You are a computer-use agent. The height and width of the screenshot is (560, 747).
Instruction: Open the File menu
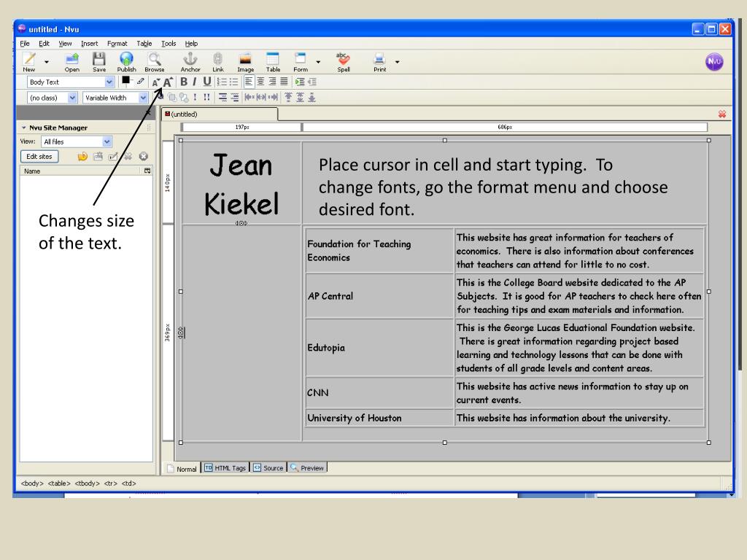coord(25,43)
